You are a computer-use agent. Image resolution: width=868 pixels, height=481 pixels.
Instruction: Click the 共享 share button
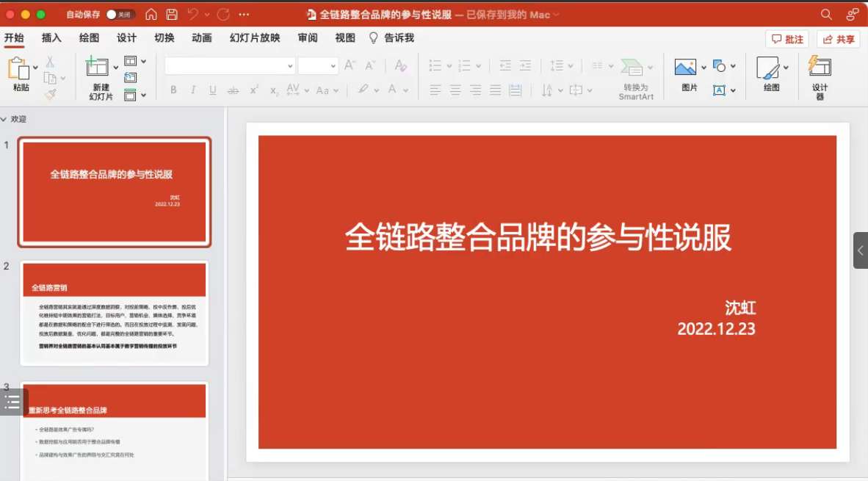click(839, 40)
